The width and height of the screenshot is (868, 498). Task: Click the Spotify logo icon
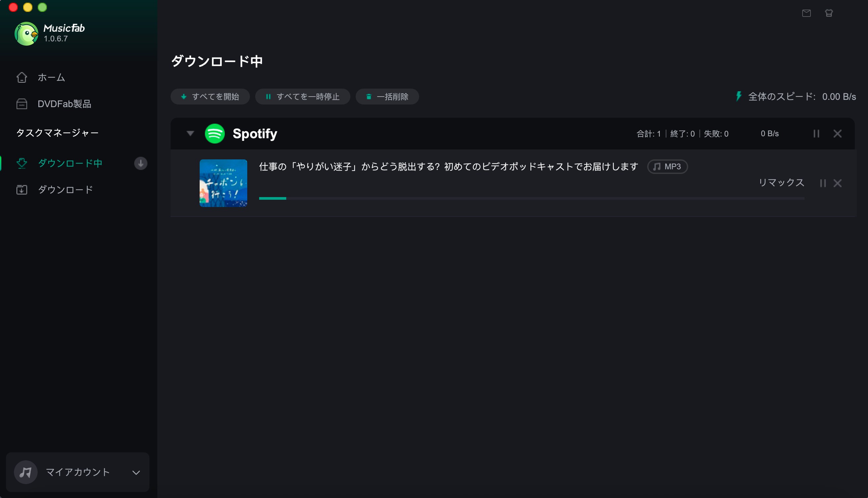[x=215, y=133]
